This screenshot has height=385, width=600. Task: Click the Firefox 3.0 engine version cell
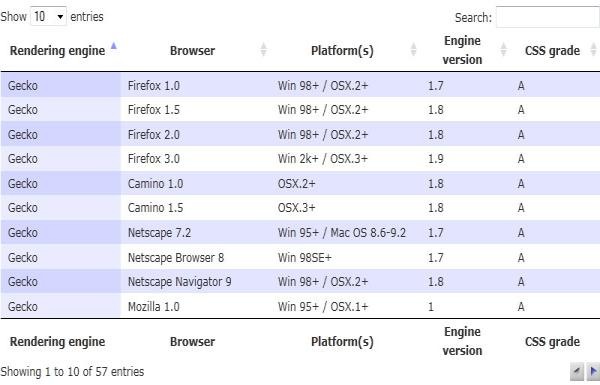point(436,159)
